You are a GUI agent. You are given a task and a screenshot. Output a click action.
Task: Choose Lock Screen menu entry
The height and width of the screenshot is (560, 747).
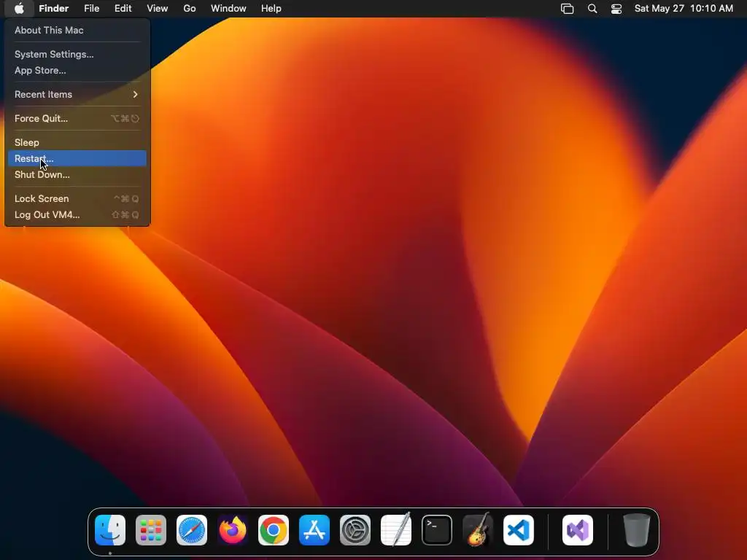point(77,198)
